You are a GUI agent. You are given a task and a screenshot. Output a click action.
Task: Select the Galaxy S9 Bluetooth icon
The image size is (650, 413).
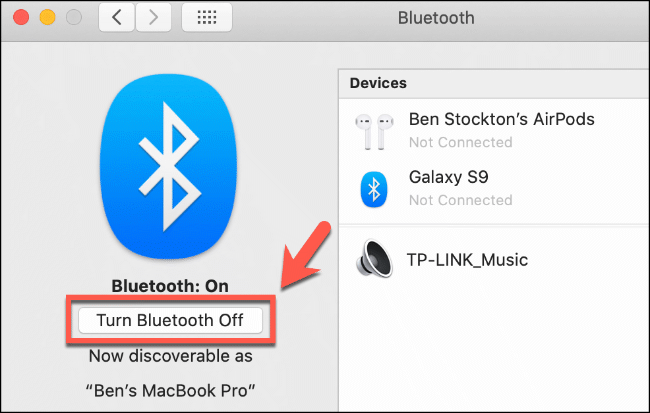click(374, 189)
